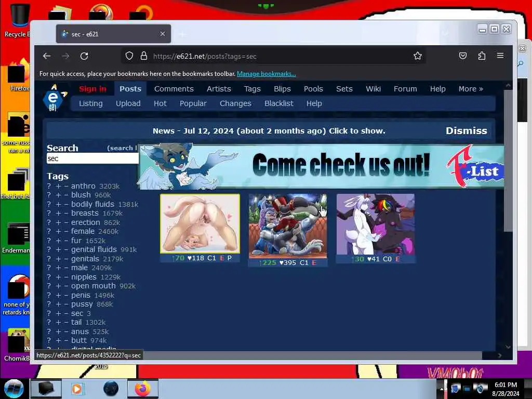Image resolution: width=532 pixels, height=399 pixels.
Task: Click the '?' wiki icon beside anthro
Action: (x=49, y=187)
